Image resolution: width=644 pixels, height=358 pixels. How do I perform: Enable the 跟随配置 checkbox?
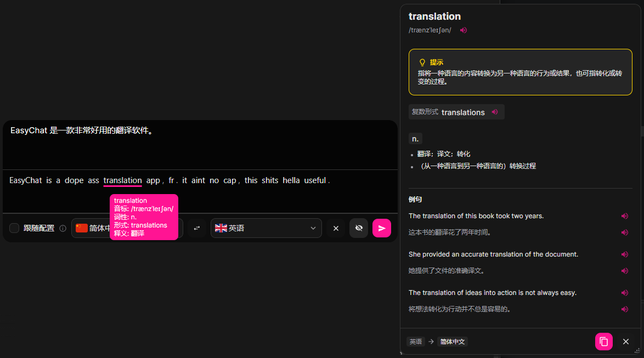click(14, 228)
